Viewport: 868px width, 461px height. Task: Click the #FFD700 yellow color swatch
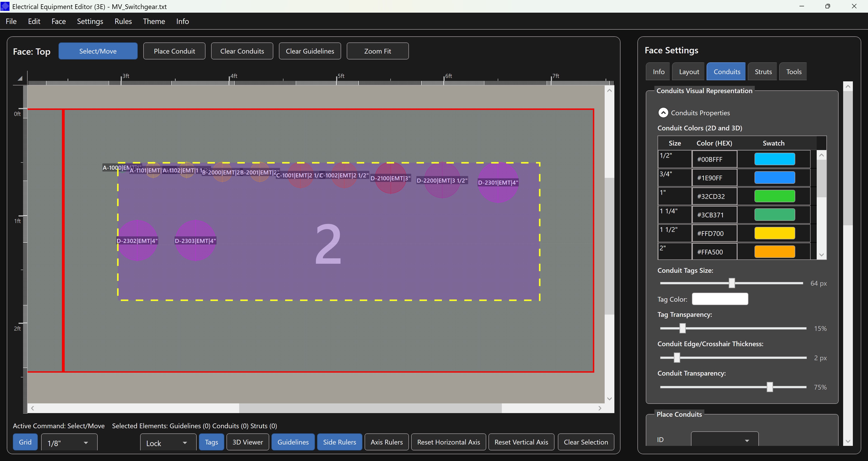pos(774,233)
